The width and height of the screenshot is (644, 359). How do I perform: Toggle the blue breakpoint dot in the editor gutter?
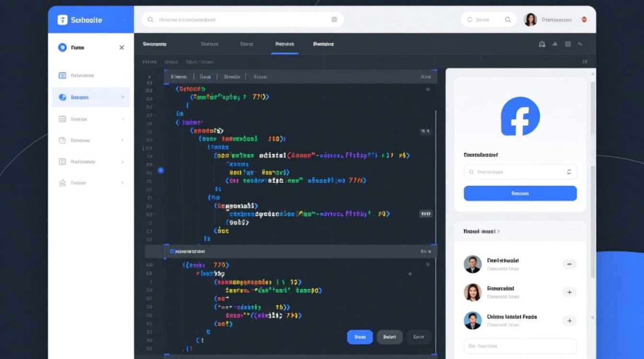(161, 170)
